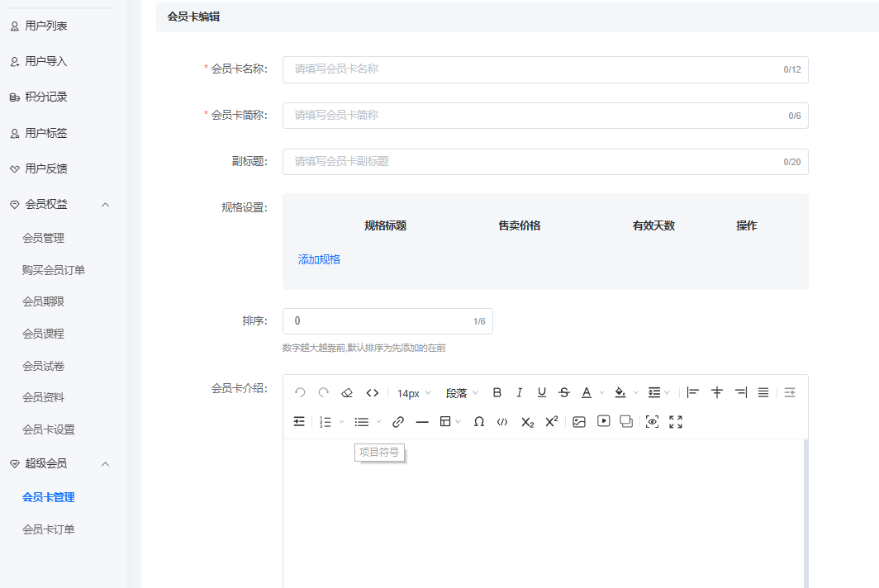The width and height of the screenshot is (879, 588).
Task: Click the insert video icon
Action: coord(604,421)
